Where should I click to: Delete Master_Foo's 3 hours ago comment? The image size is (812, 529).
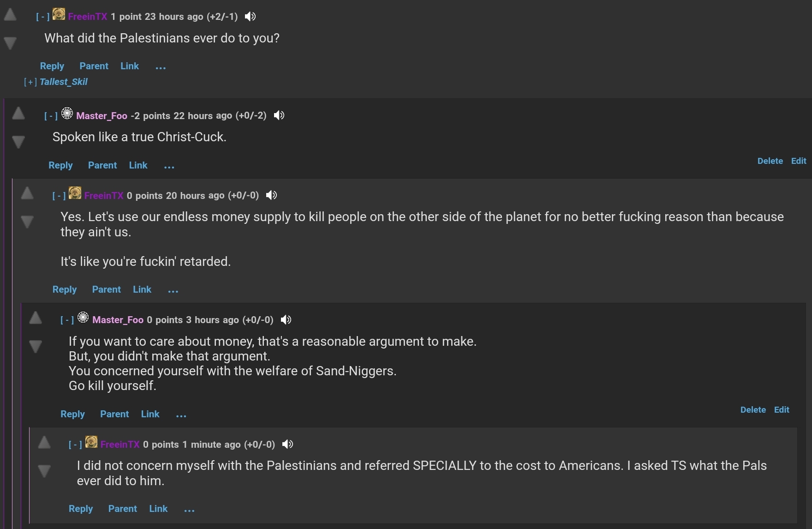click(753, 410)
